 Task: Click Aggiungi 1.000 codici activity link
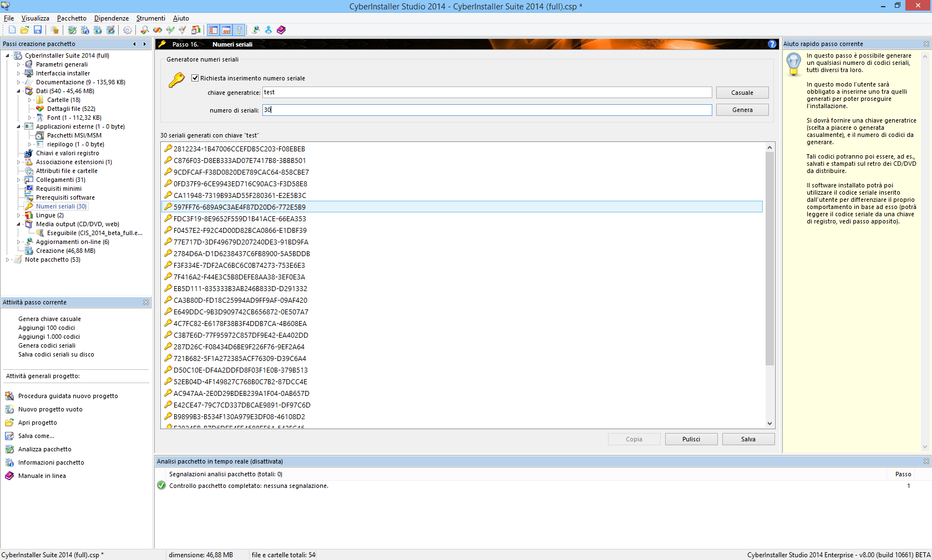[x=49, y=337]
